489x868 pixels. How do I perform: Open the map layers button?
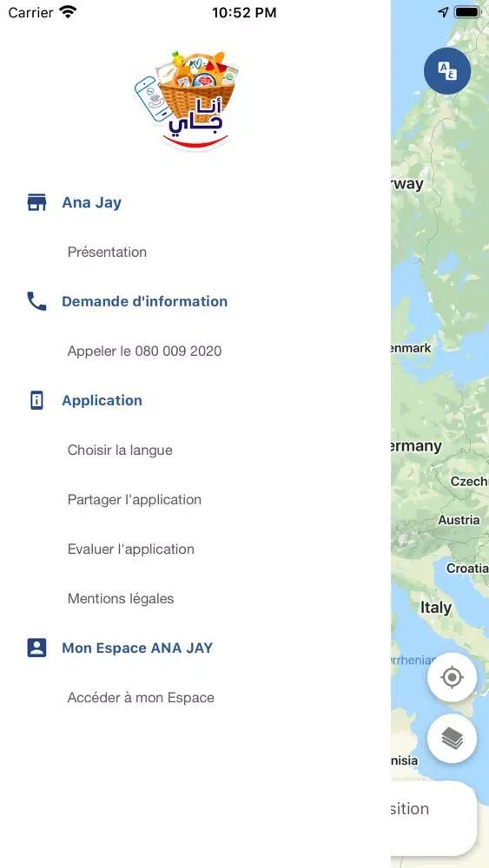tap(452, 738)
